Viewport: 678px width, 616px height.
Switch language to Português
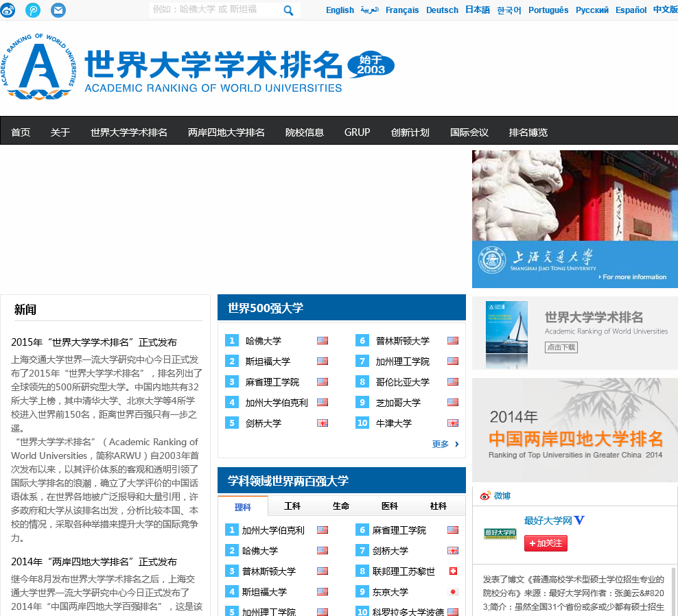(548, 10)
